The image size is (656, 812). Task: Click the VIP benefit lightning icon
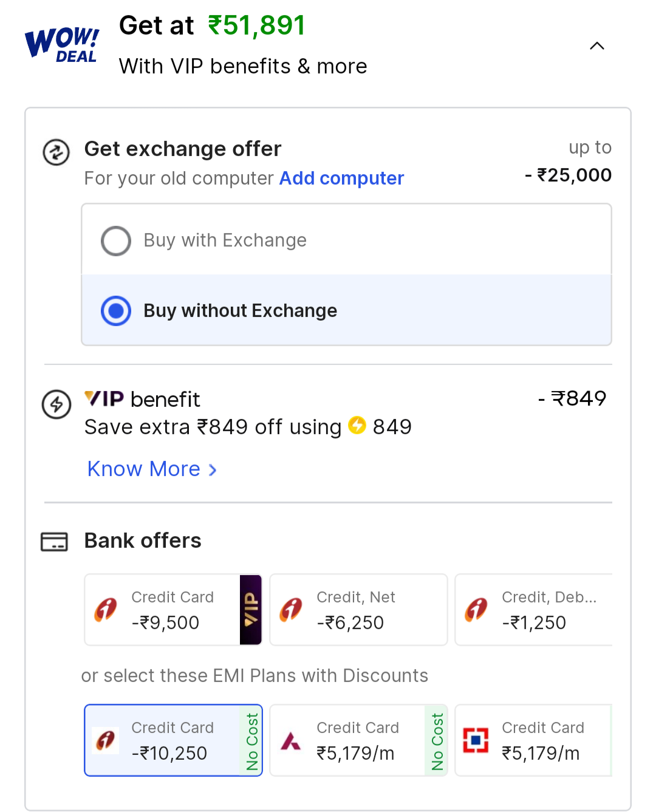click(56, 404)
